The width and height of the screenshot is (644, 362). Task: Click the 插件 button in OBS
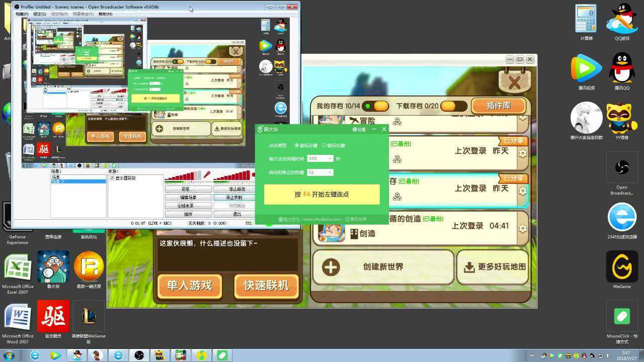[188, 214]
